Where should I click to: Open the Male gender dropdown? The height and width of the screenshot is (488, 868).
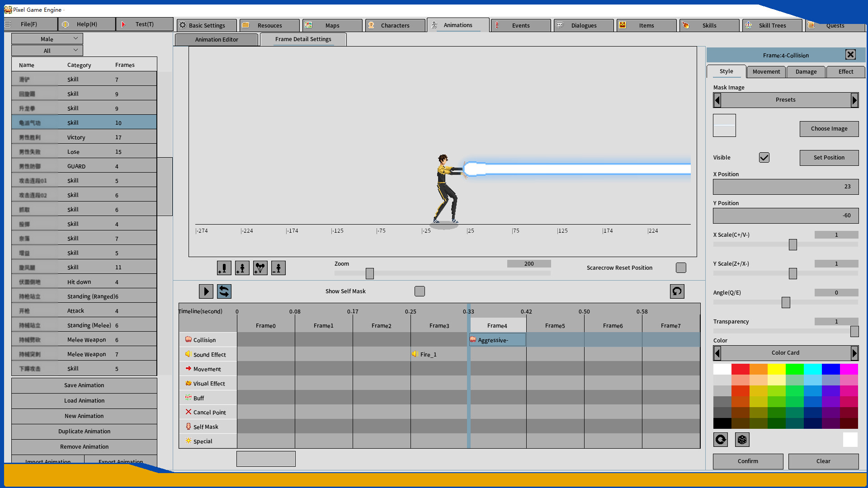(x=47, y=38)
